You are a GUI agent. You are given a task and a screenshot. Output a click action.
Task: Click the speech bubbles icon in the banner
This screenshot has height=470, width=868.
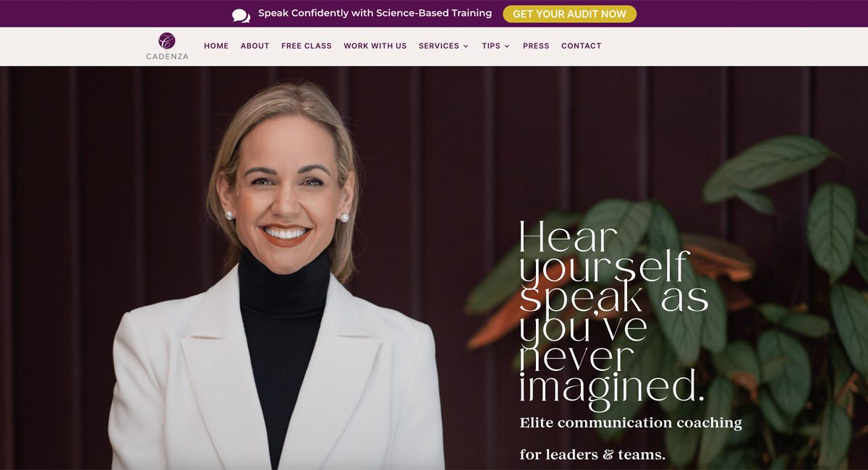[x=241, y=15]
